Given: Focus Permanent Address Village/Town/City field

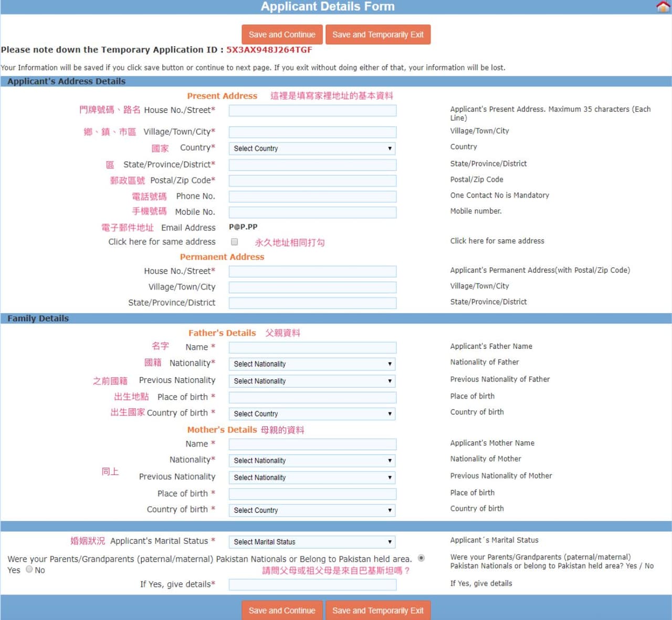Looking at the screenshot, I should click(x=312, y=287).
